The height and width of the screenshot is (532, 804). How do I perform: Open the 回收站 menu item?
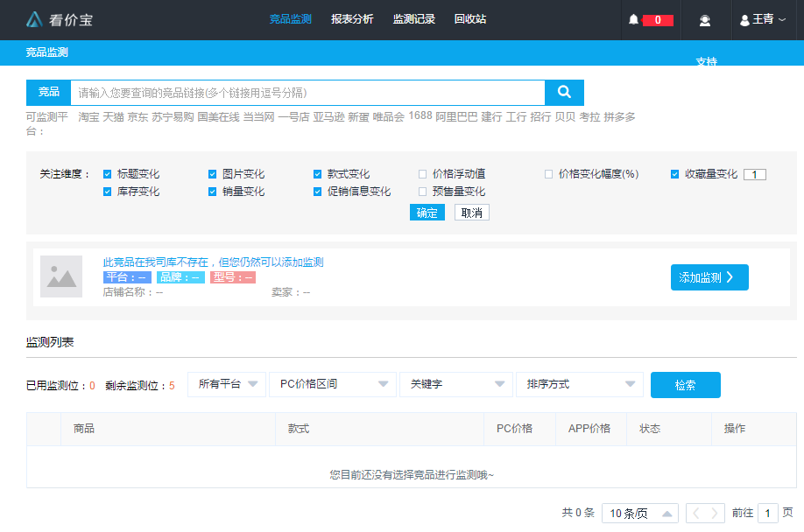pos(470,19)
